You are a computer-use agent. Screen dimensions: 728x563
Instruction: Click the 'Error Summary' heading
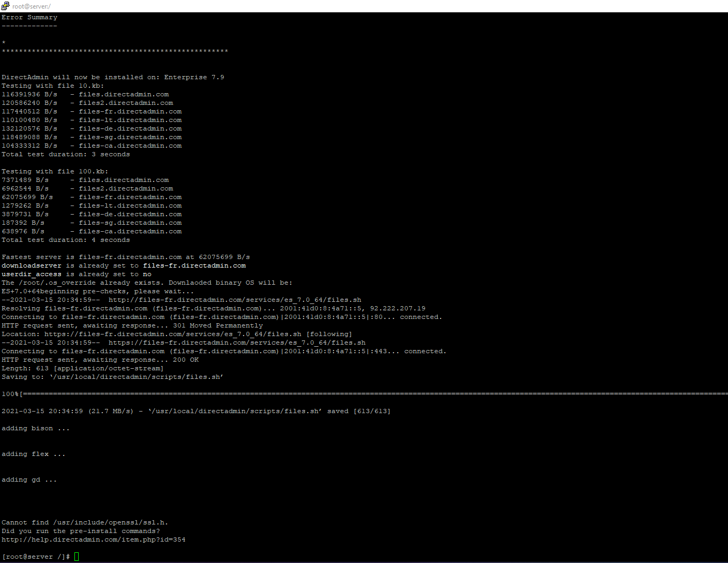(29, 17)
